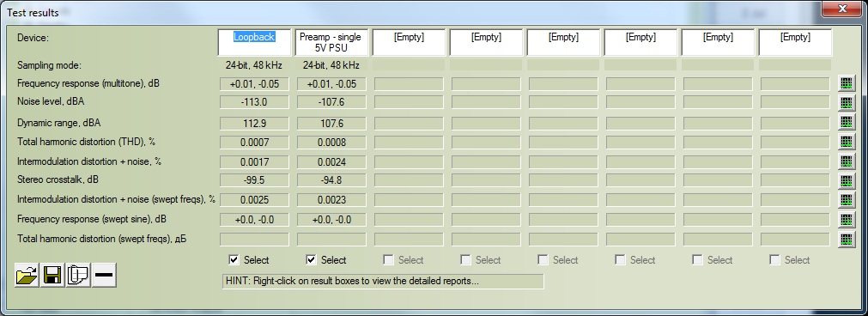Click Loopback empty THD swept freqs box
The width and height of the screenshot is (868, 316).
255,239
